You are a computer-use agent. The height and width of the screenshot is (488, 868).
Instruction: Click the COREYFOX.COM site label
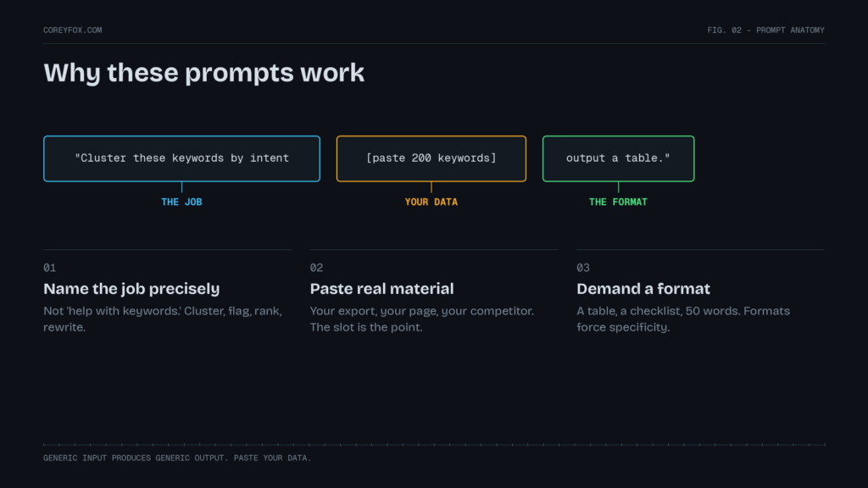point(73,30)
